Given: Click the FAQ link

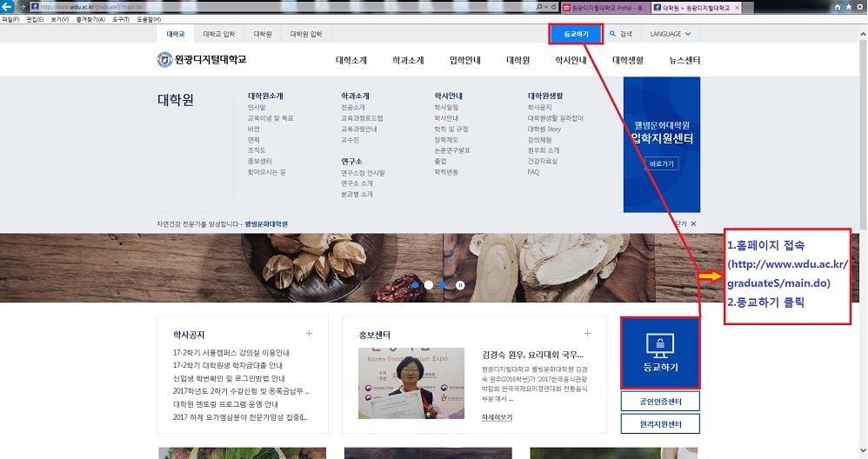Looking at the screenshot, I should (x=533, y=172).
